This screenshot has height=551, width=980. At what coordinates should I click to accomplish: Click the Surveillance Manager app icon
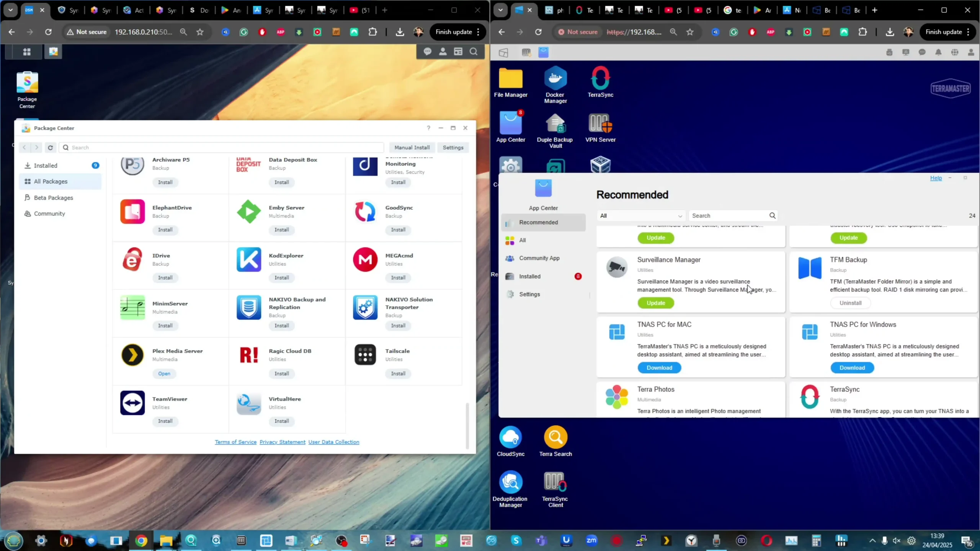[x=617, y=267]
